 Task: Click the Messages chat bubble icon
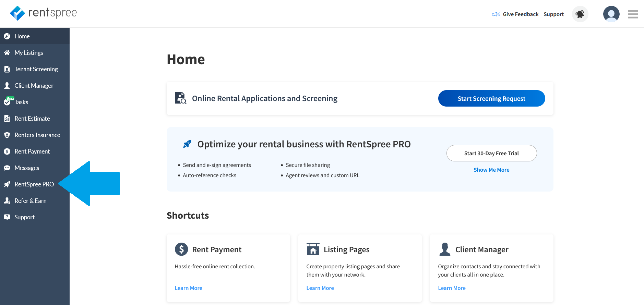pos(7,168)
